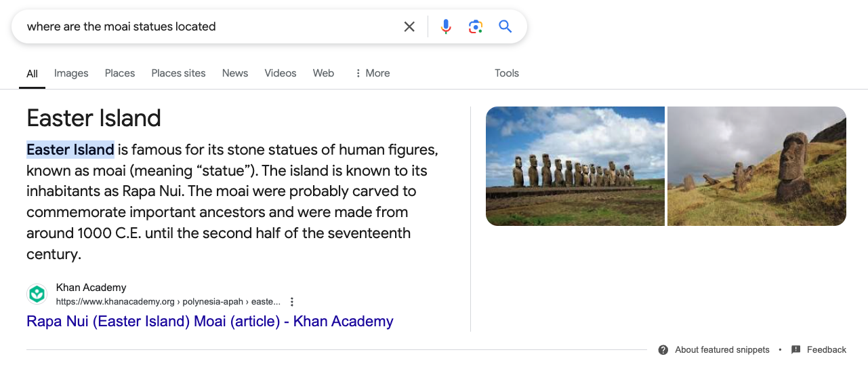Click the About featured snippets help icon
The height and width of the screenshot is (367, 868).
[x=663, y=350]
